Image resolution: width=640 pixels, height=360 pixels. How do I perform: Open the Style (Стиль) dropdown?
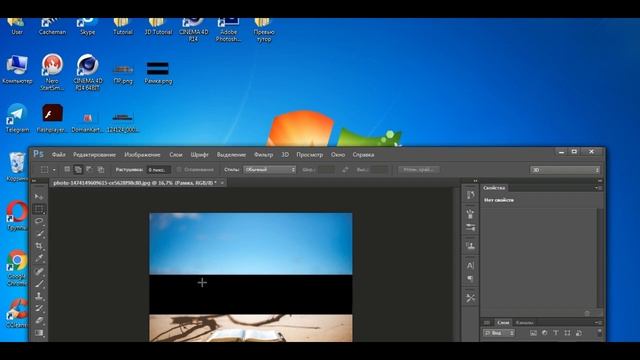pyautogui.click(x=269, y=169)
